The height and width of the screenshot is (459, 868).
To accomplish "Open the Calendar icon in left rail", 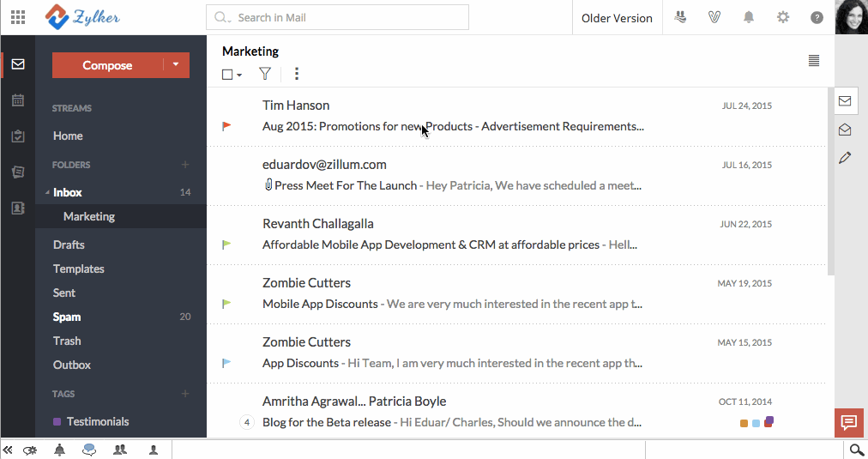I will click(x=17, y=100).
